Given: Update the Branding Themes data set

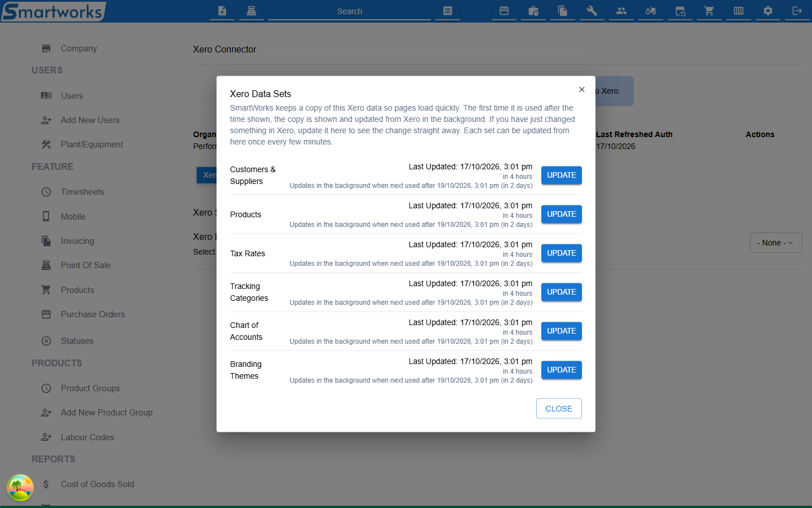Looking at the screenshot, I should pyautogui.click(x=562, y=370).
